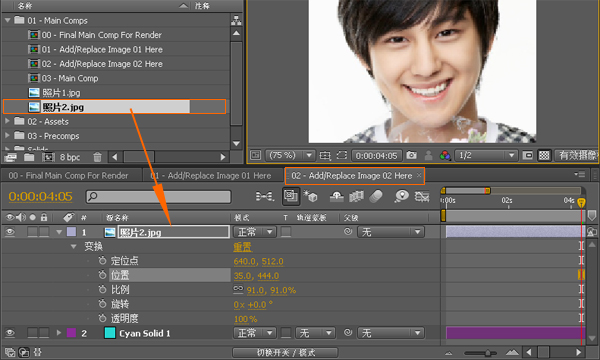The width and height of the screenshot is (600, 360).
Task: Click the always preview this view icon
Action: click(x=255, y=155)
